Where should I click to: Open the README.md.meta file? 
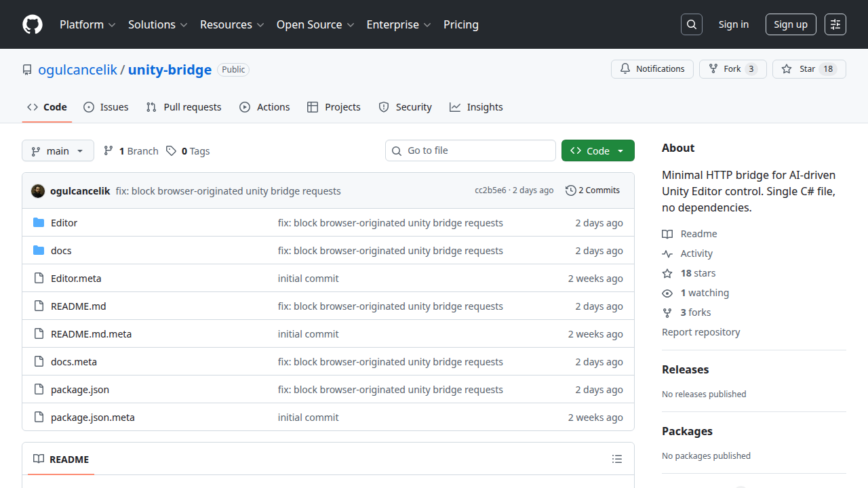click(x=91, y=334)
